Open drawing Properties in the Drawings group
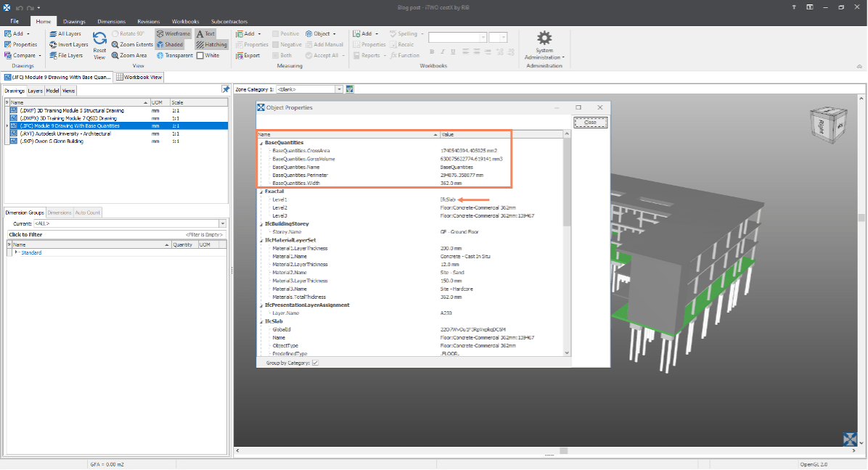This screenshot has height=470, width=868. pyautogui.click(x=21, y=45)
